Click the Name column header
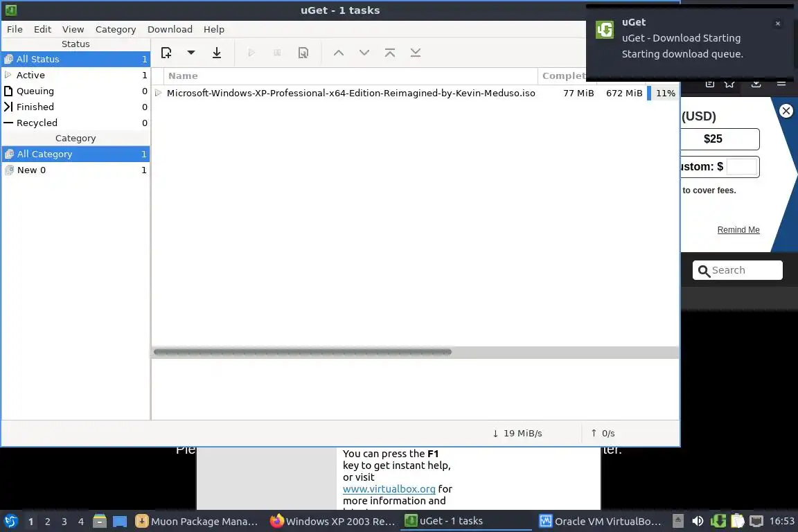The height and width of the screenshot is (532, 798). click(351, 76)
